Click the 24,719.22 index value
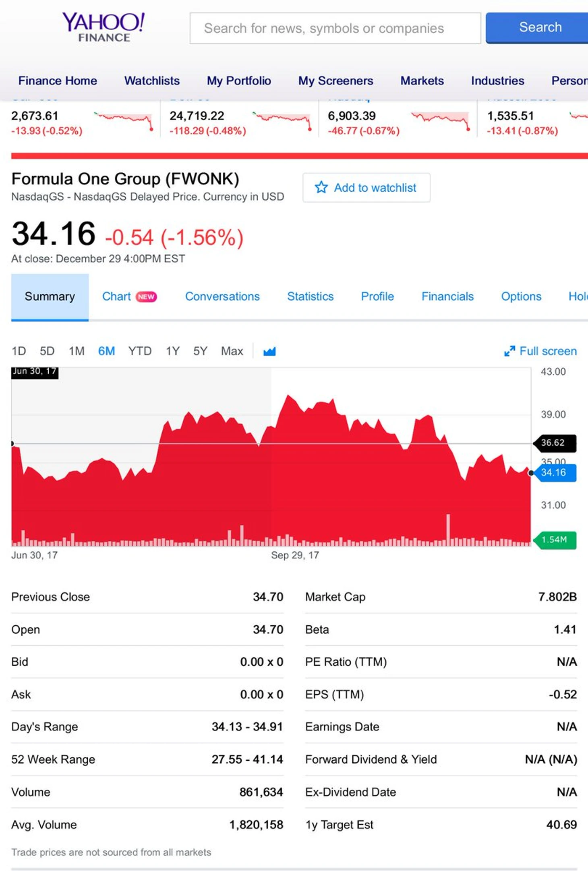 tap(197, 116)
